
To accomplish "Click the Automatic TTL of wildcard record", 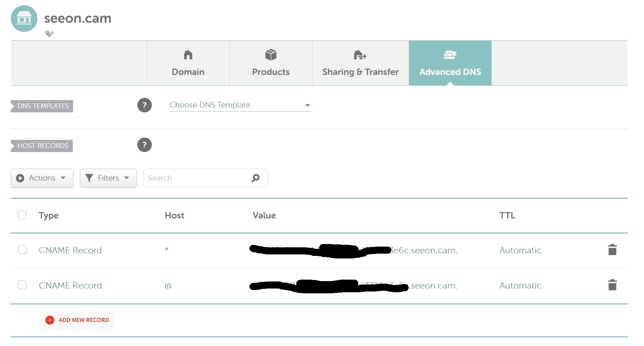I will (520, 250).
